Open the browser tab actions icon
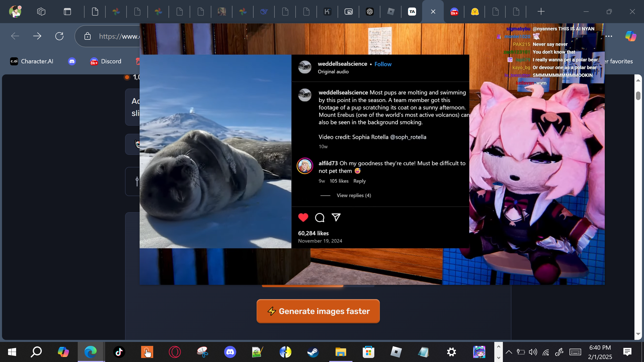 [67, 12]
